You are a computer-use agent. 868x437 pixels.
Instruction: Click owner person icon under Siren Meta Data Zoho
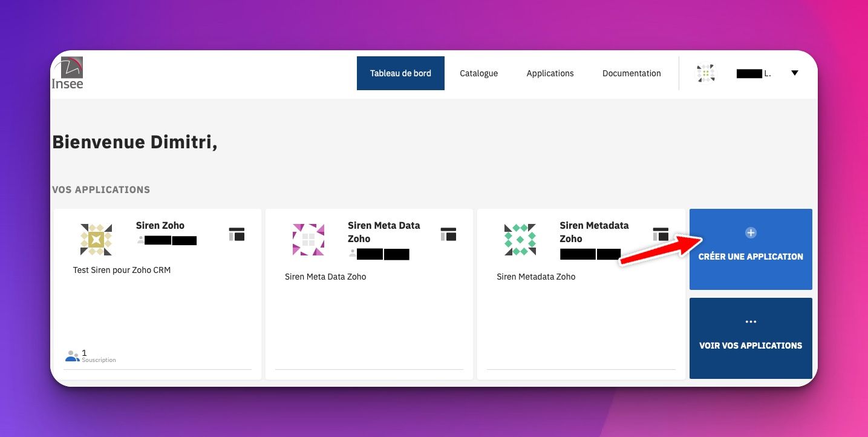[x=352, y=254]
